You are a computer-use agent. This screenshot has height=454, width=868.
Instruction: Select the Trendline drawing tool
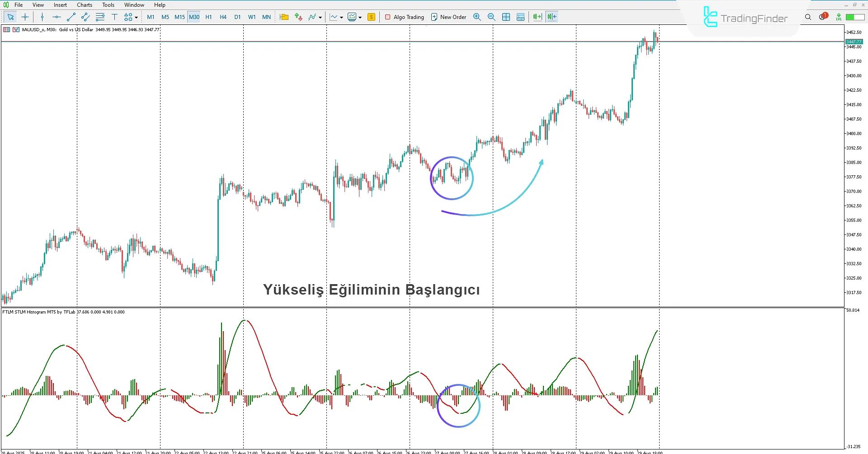click(x=71, y=17)
